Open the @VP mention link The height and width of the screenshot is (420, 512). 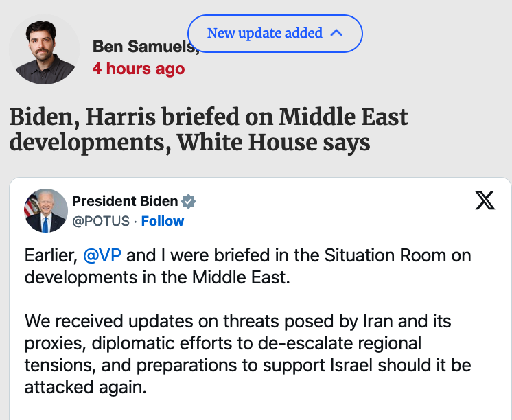point(102,256)
